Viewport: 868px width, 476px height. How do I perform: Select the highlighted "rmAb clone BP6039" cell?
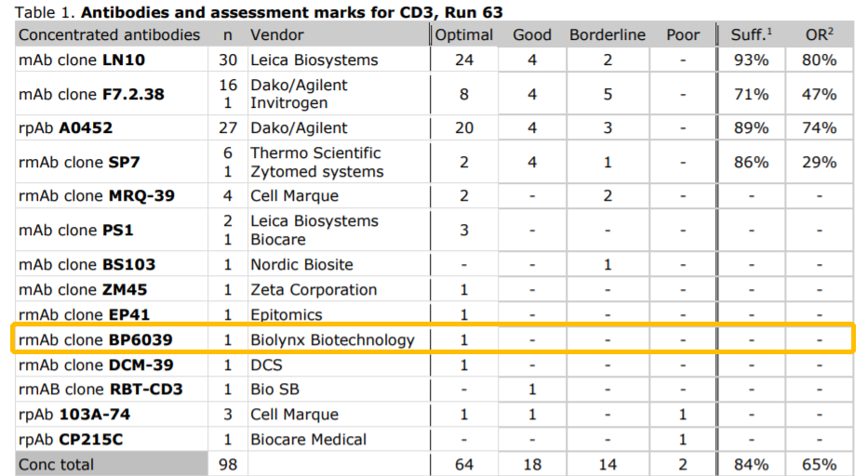point(97,339)
